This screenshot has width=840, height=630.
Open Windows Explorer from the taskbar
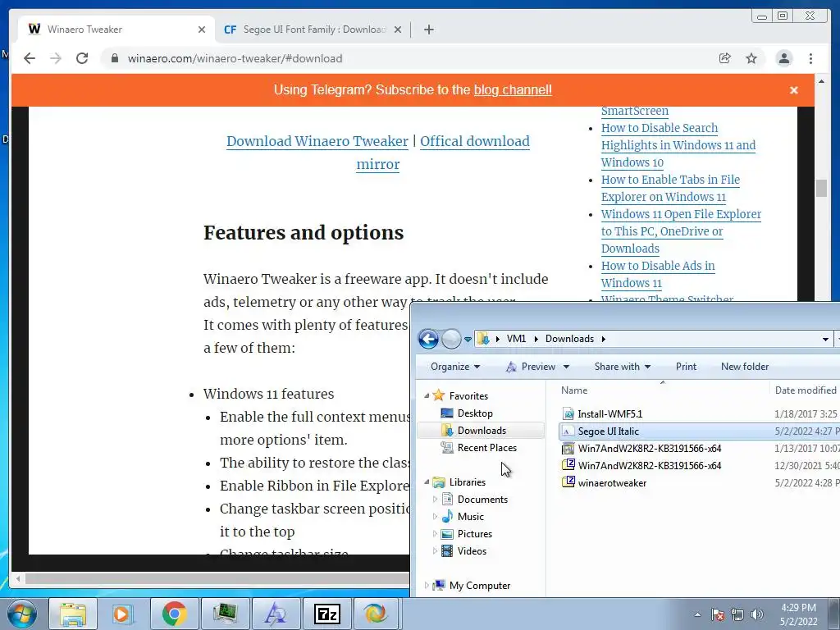(x=73, y=614)
